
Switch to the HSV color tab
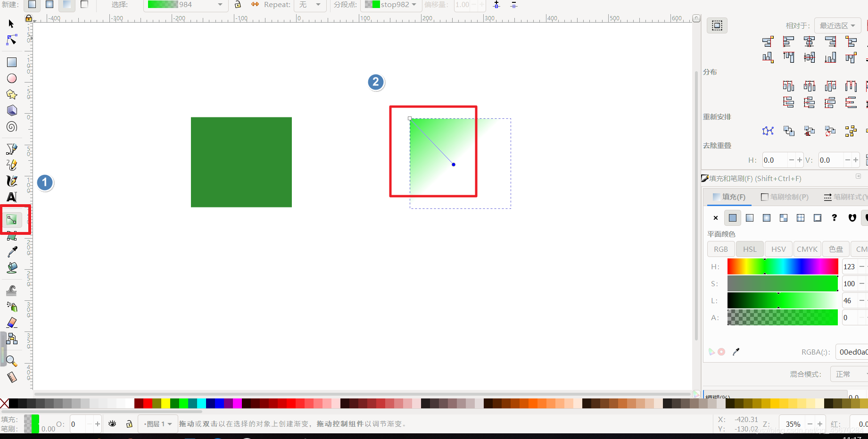[778, 249]
